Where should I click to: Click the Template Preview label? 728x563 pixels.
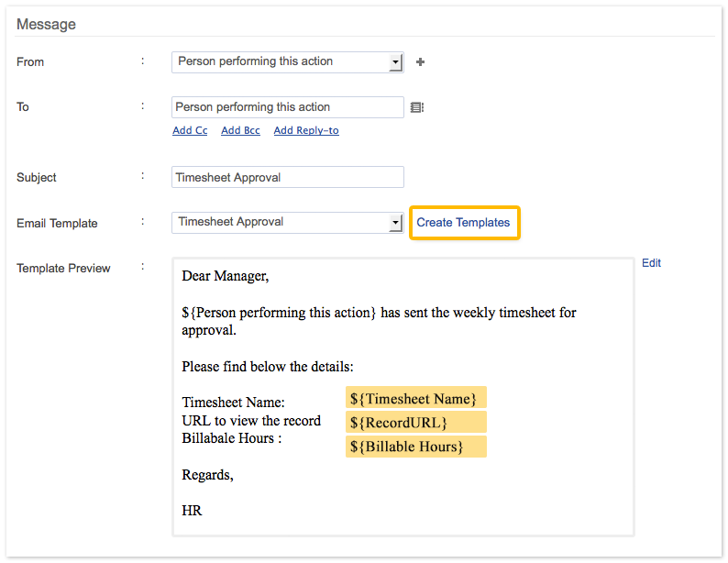[x=63, y=268]
